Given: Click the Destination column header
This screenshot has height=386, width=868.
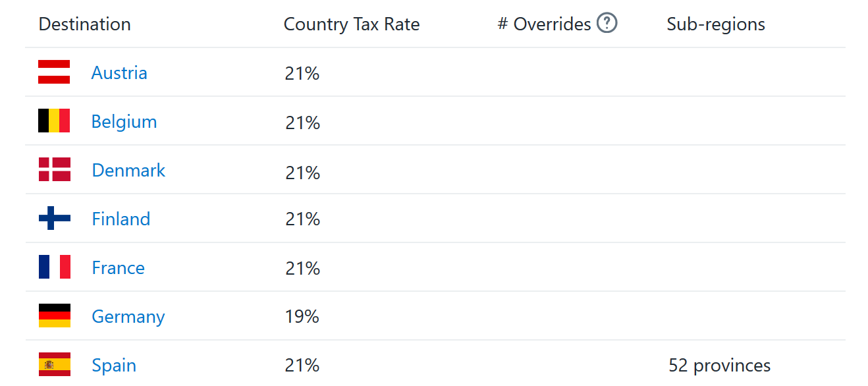Looking at the screenshot, I should (x=85, y=24).
